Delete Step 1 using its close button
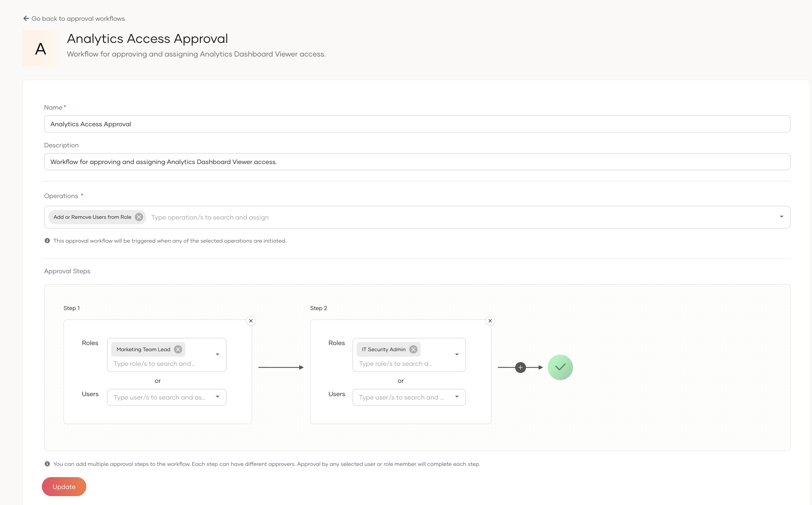The height and width of the screenshot is (505, 812). tap(251, 321)
